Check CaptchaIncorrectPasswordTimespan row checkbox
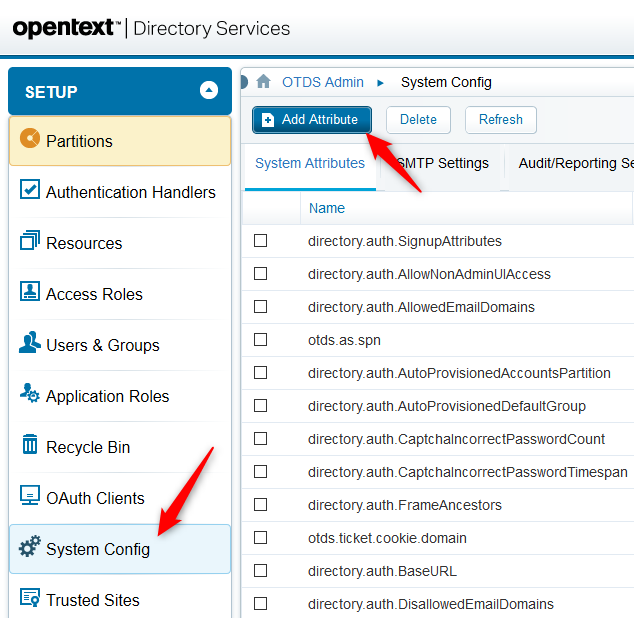This screenshot has width=634, height=618. point(260,472)
